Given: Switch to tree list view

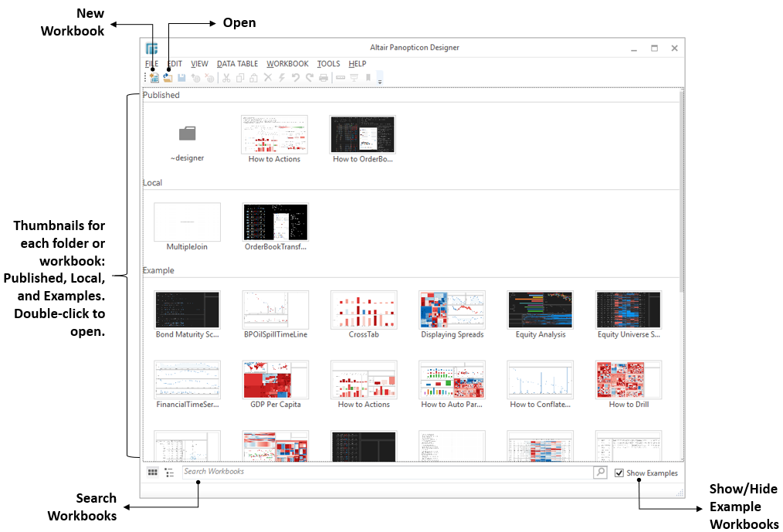Looking at the screenshot, I should point(169,473).
